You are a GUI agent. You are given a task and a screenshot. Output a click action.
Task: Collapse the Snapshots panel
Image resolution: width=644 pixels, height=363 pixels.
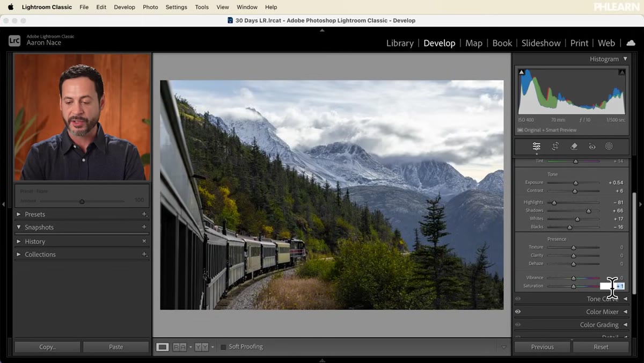[x=19, y=227]
